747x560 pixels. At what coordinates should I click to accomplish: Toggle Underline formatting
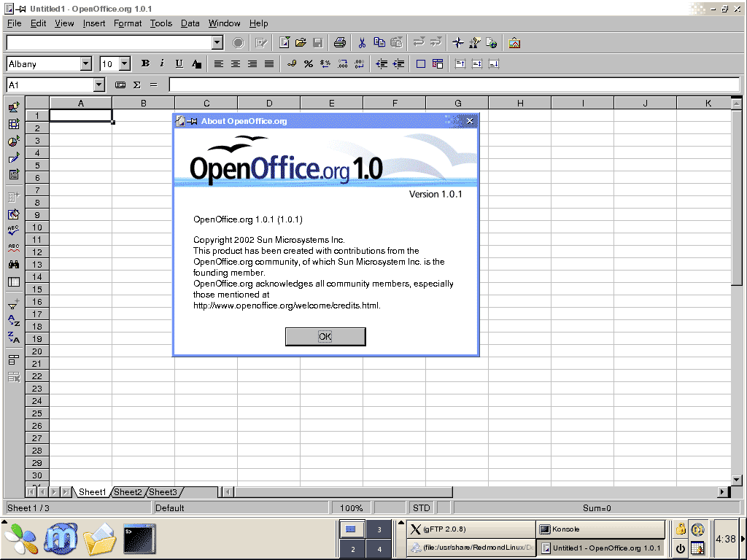pos(179,63)
